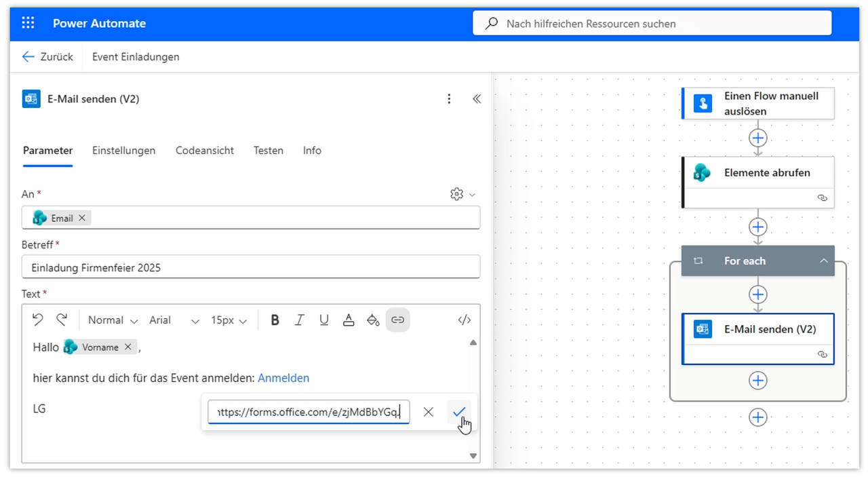Toggle underline formatting
The image size is (868, 477).
[324, 320]
